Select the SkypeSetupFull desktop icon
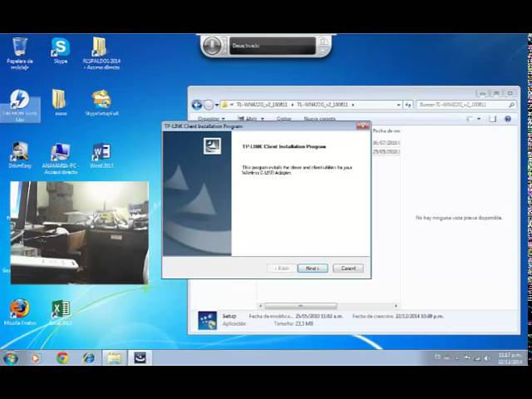532x399 pixels. tap(101, 103)
